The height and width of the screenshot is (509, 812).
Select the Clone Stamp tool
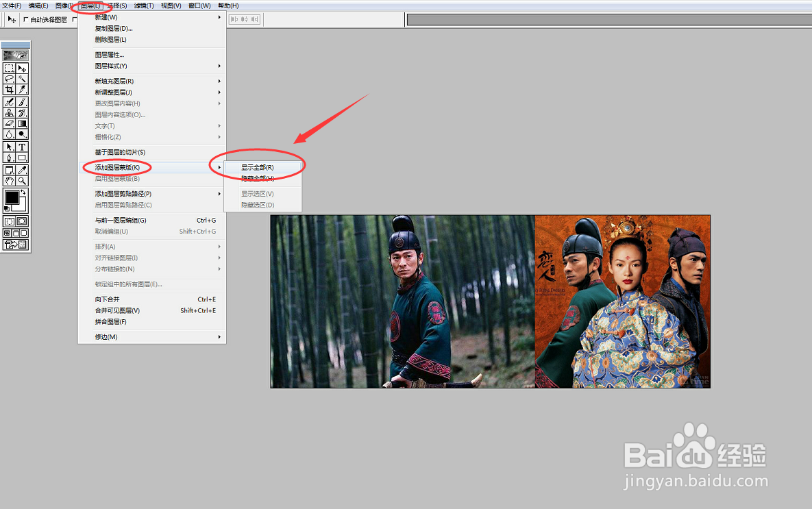click(x=10, y=113)
